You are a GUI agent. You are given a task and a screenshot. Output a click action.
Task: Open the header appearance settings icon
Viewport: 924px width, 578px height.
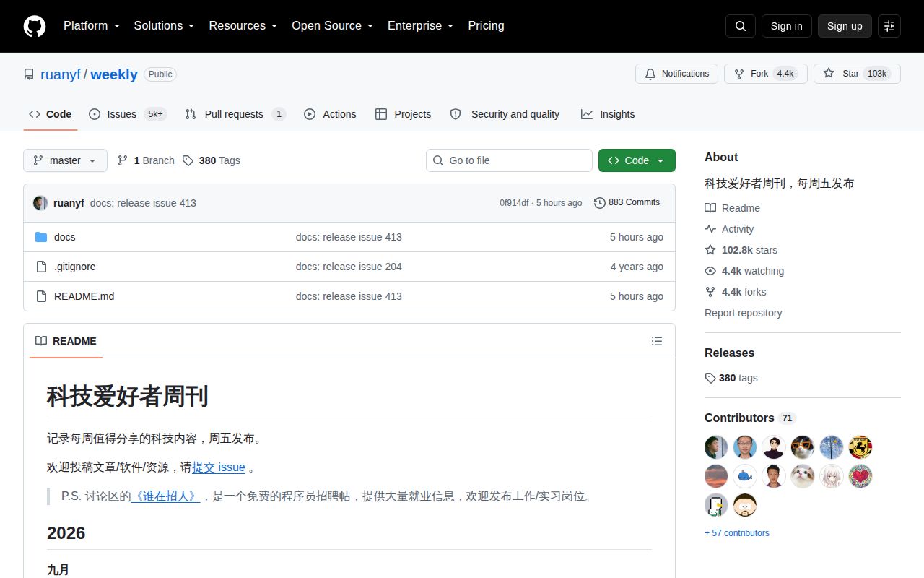[889, 26]
